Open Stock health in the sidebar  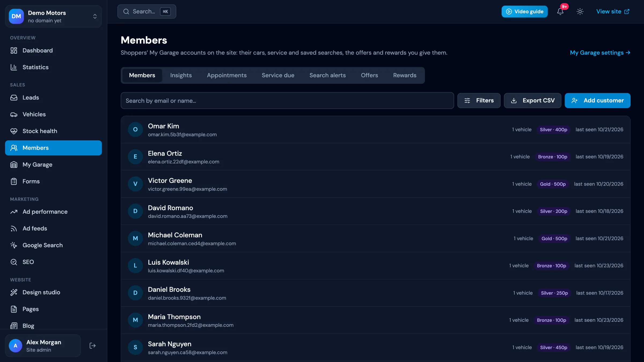click(53, 131)
